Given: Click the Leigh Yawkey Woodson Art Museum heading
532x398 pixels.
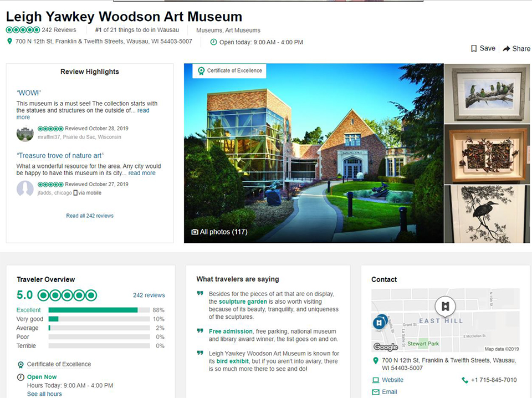Looking at the screenshot, I should 124,16.
